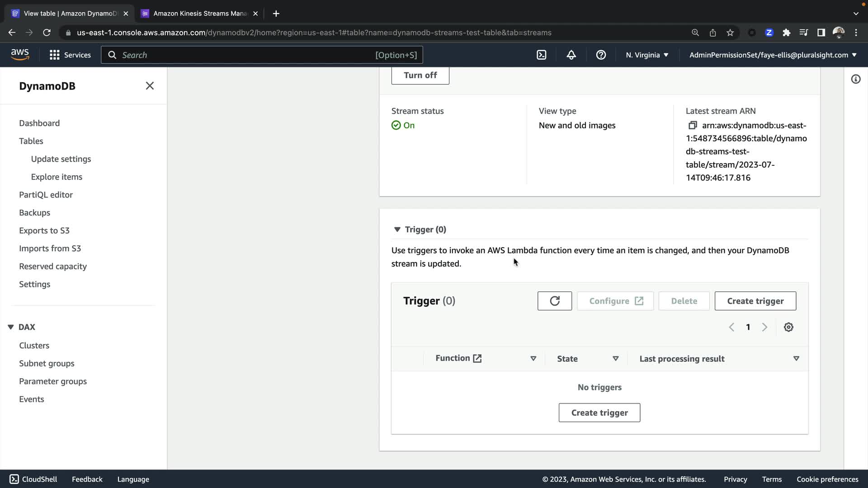Open the AWS support help icon
868x488 pixels.
[x=601, y=55]
